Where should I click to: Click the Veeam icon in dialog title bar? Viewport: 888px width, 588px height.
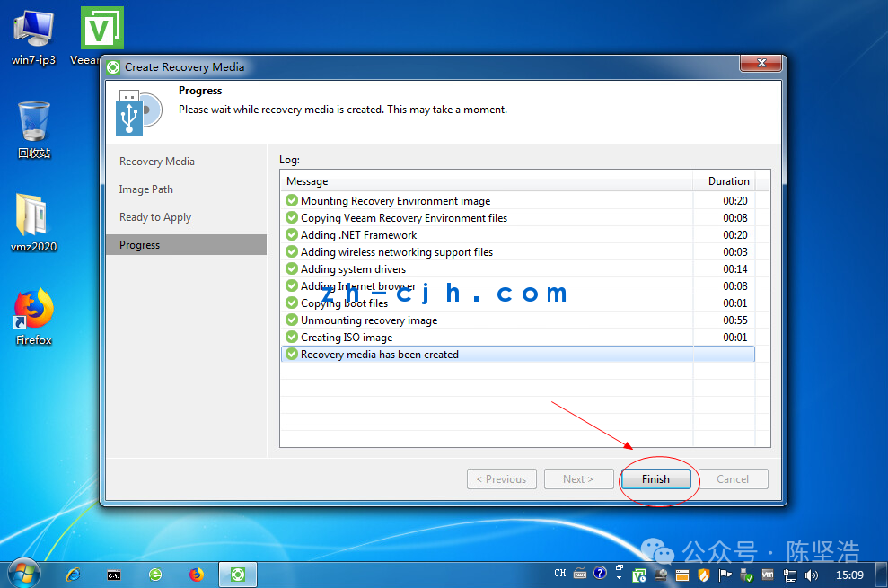tap(113, 67)
